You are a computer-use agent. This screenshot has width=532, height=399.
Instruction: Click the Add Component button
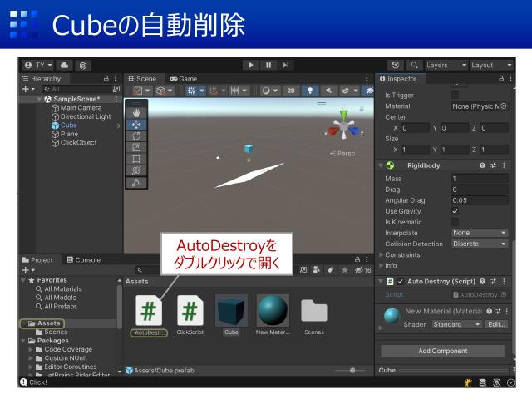point(442,351)
